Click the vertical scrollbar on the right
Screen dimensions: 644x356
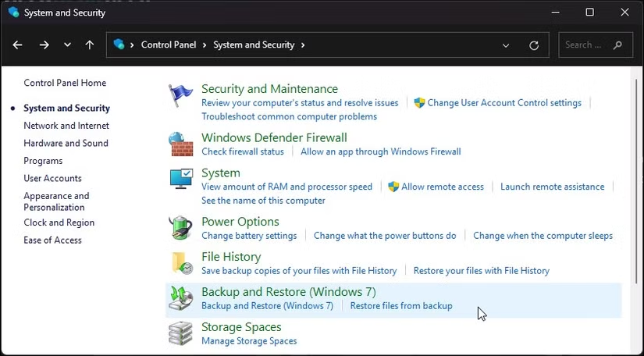[x=636, y=180]
